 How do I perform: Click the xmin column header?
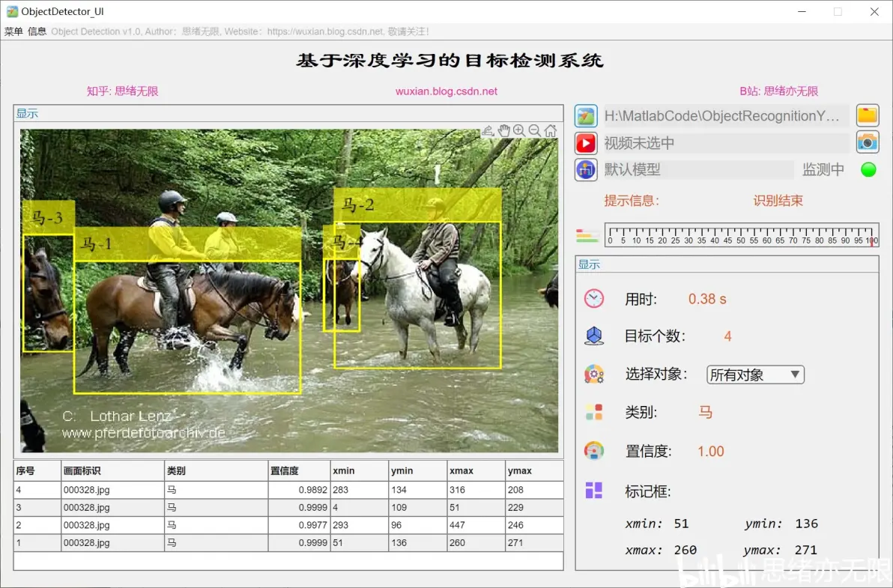point(360,470)
